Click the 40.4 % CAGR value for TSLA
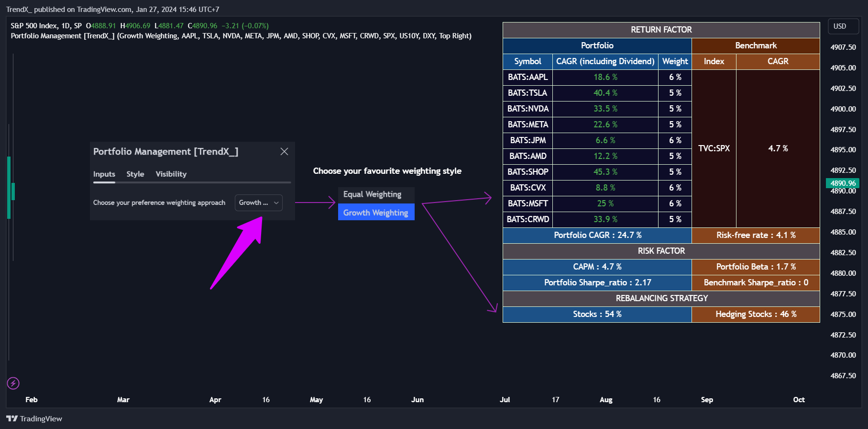Screen dimensions: 868x429 coord(605,93)
